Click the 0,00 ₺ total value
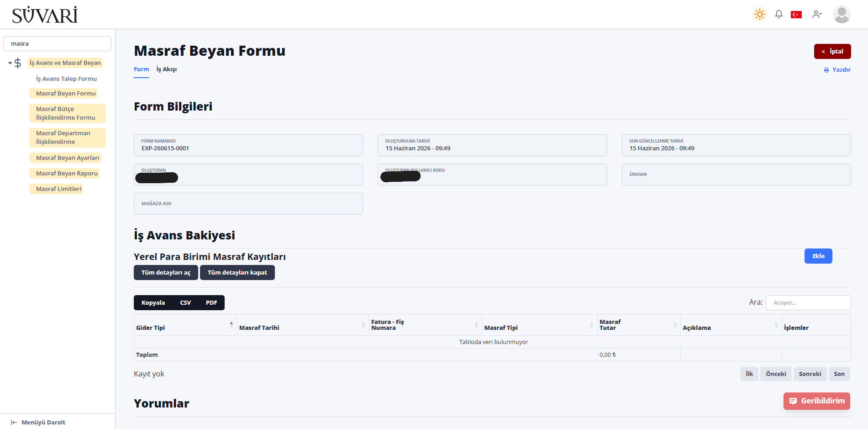 pyautogui.click(x=607, y=355)
